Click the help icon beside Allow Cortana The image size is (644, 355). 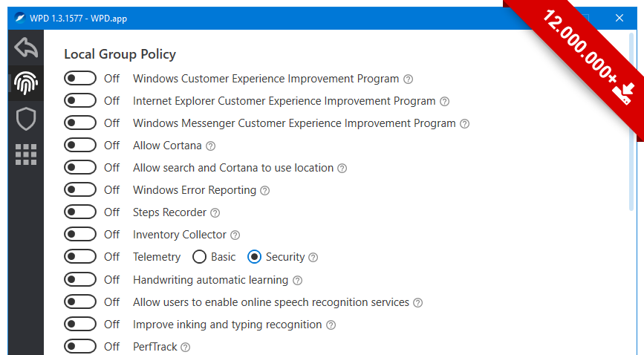click(210, 146)
